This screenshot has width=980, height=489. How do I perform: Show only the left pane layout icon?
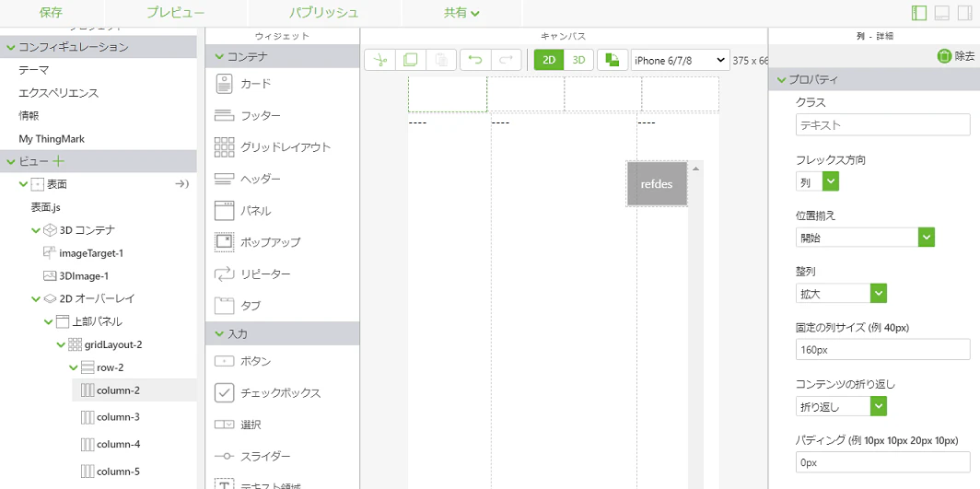[919, 13]
